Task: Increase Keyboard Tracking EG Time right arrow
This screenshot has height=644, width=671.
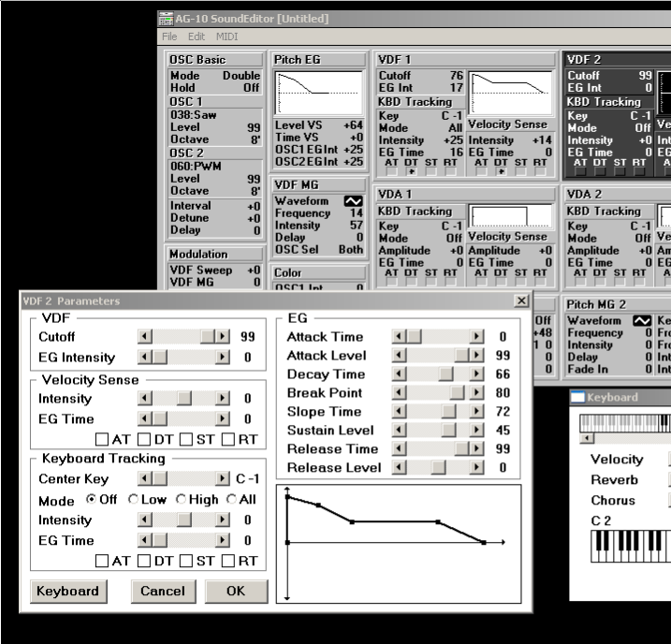Action: (222, 540)
